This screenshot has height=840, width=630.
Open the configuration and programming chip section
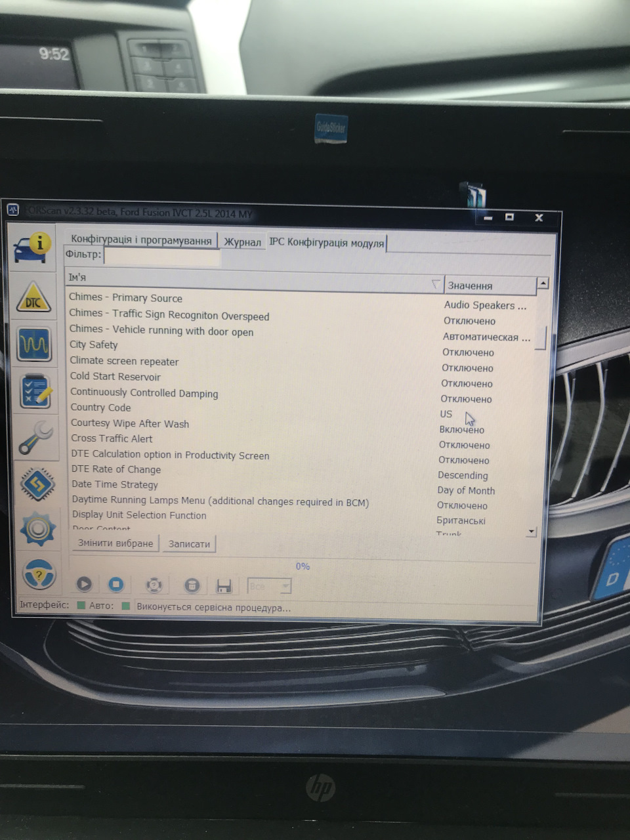point(37,484)
